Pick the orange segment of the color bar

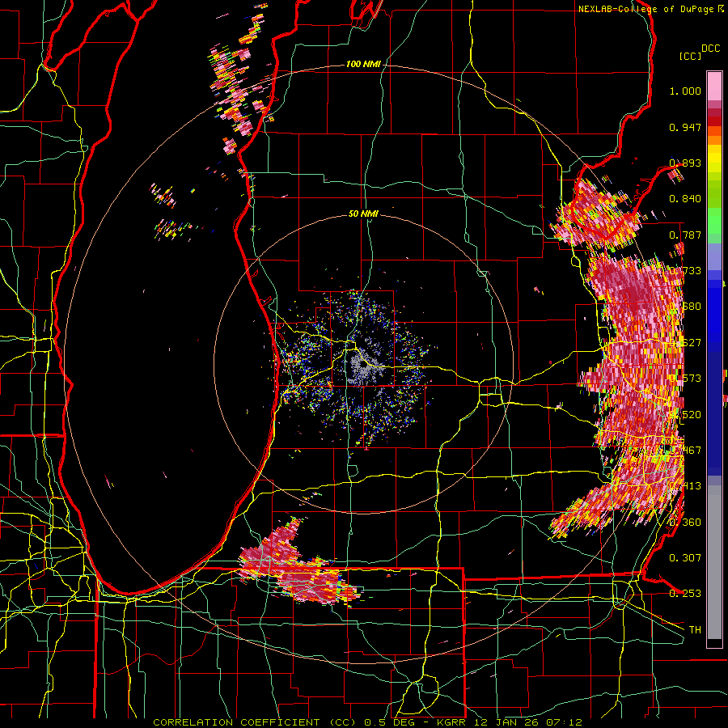tap(714, 140)
